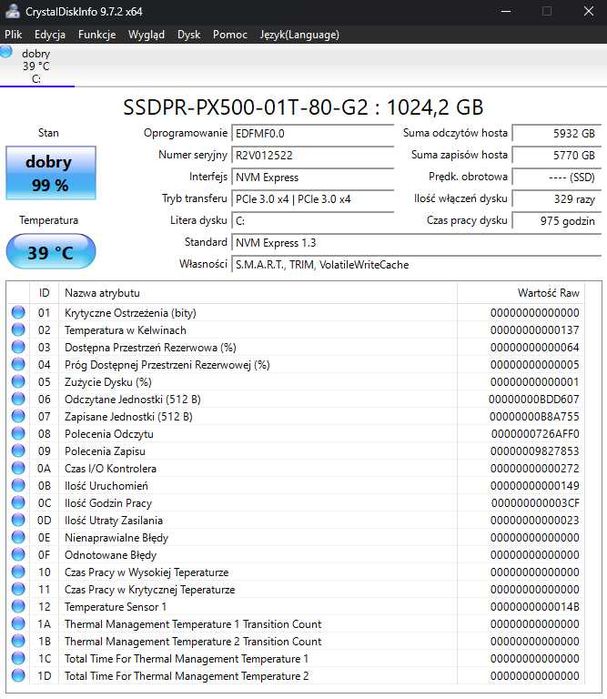Click the status orb for Odnotowane Błędy row
The image size is (607, 699).
(x=18, y=555)
